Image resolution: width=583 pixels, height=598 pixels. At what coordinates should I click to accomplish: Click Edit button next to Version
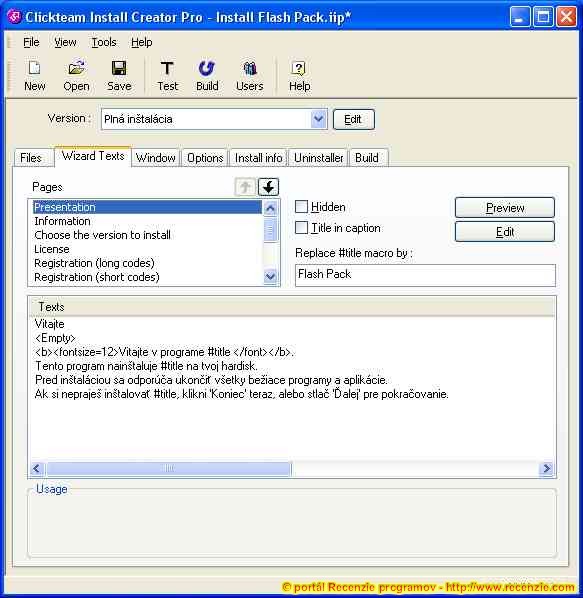tap(353, 119)
